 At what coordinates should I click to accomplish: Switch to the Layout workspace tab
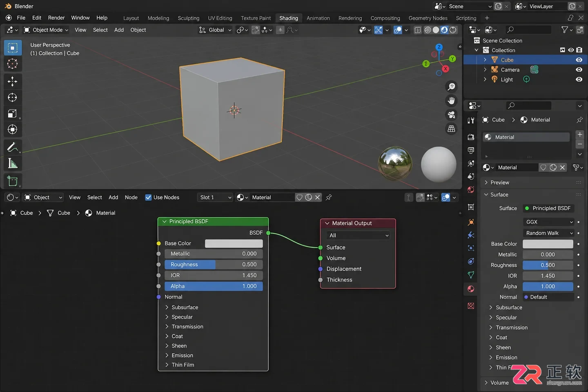(x=131, y=18)
